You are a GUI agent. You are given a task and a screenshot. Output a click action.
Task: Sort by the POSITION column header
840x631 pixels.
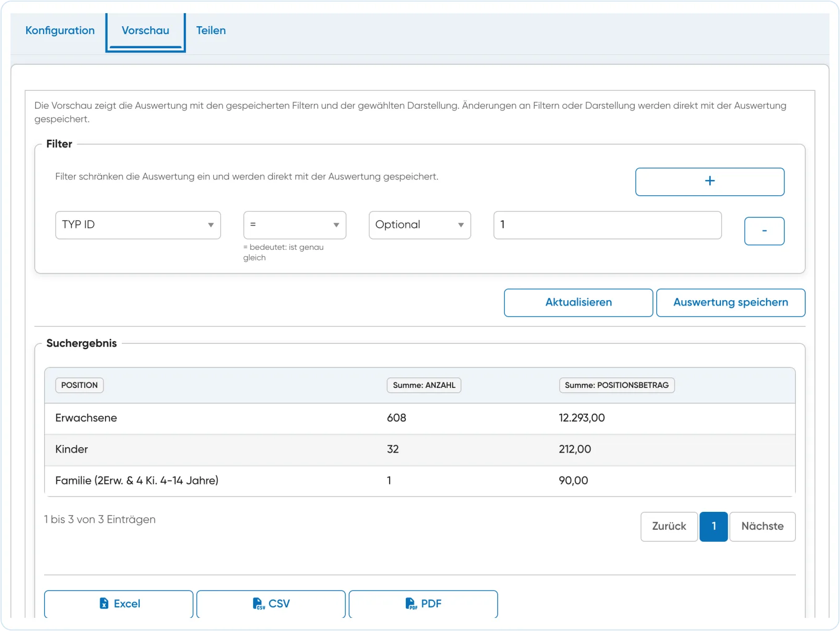click(79, 385)
